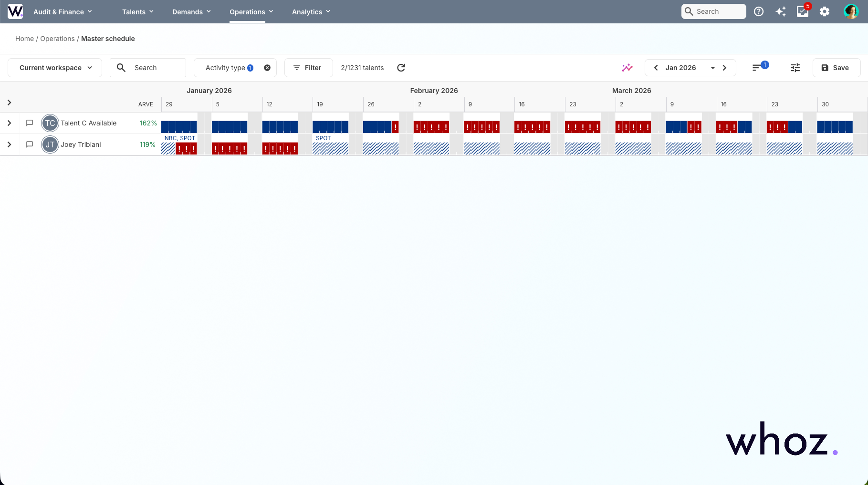Viewport: 868px width, 485px height.
Task: Open the Whoz home logo
Action: tap(15, 11)
